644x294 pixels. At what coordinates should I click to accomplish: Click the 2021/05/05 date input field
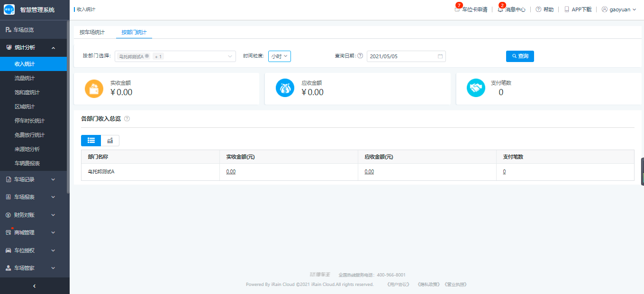400,56
